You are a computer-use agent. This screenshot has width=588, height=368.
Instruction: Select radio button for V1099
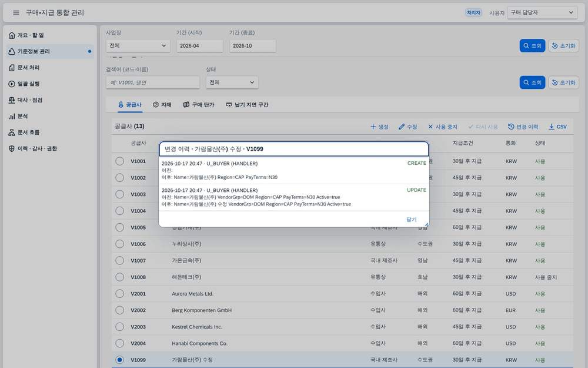119,360
